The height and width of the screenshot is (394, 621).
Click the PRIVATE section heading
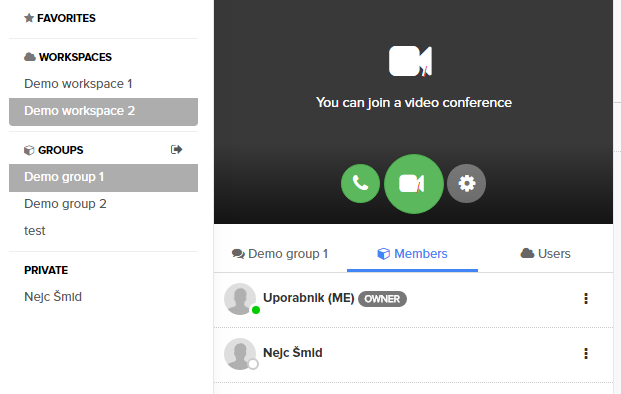46,270
